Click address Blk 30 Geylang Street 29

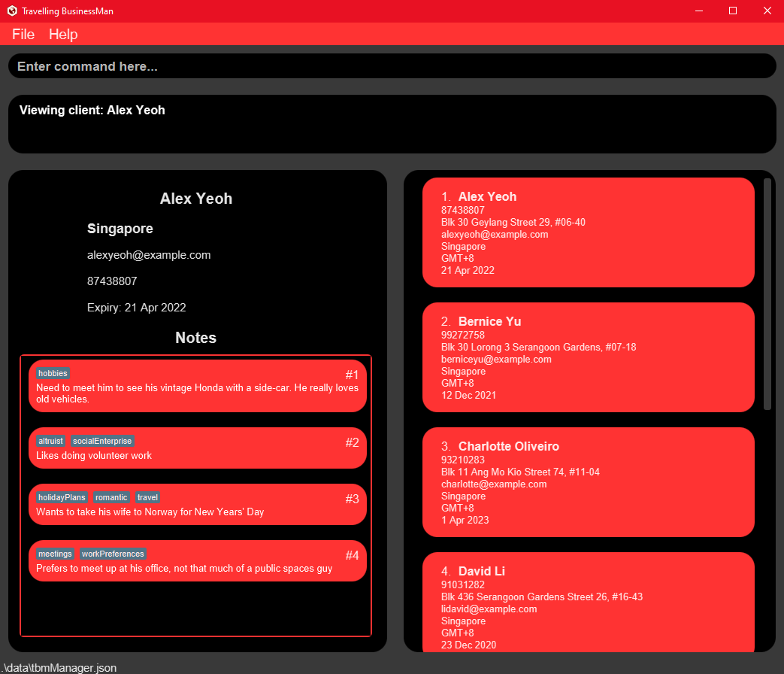[x=513, y=222]
